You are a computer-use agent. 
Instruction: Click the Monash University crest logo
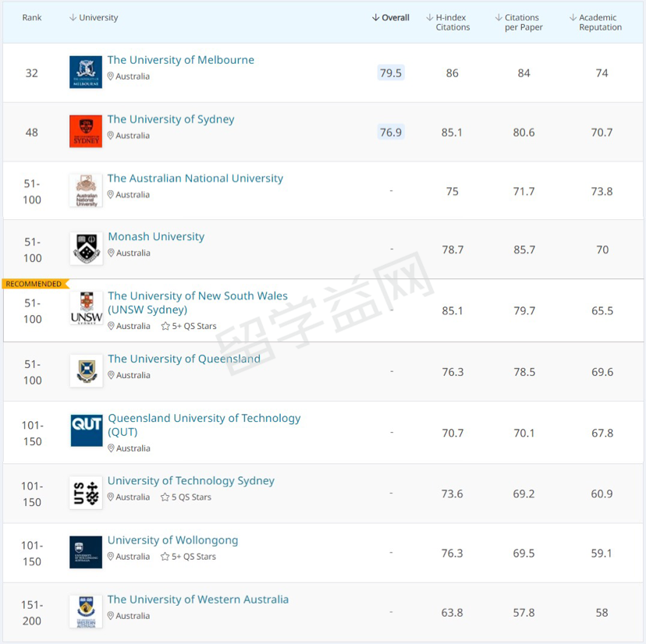pos(86,249)
